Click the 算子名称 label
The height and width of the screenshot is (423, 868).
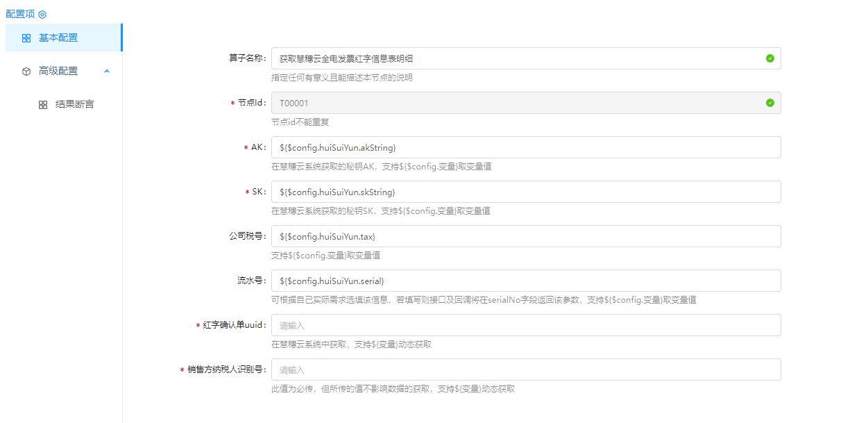click(248, 58)
